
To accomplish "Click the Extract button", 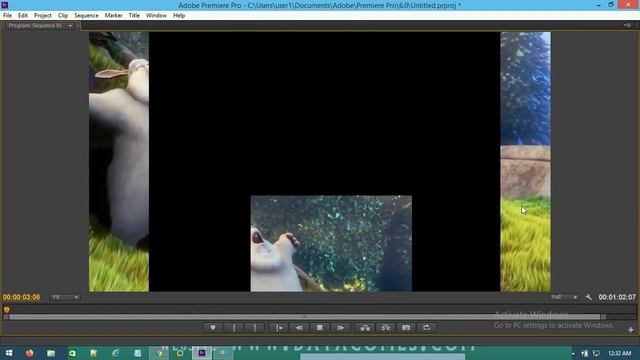I will click(386, 328).
